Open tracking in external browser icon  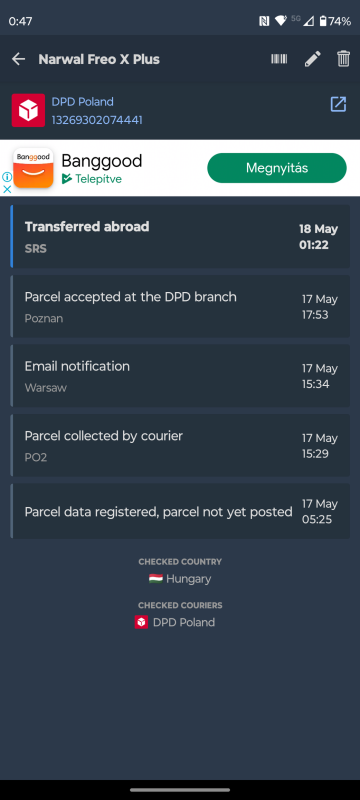coord(338,104)
